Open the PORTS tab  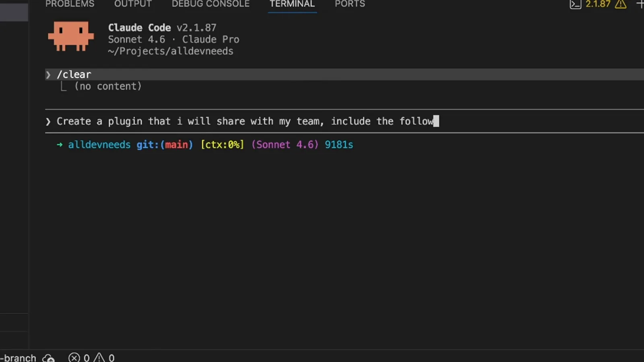[350, 4]
